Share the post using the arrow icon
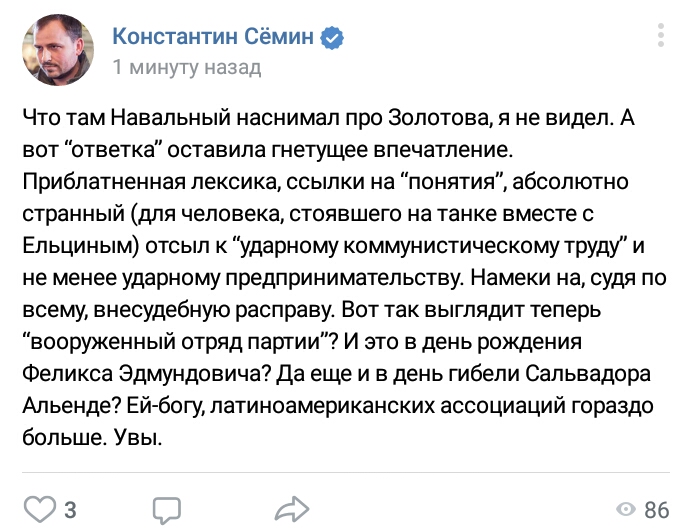 (x=292, y=509)
